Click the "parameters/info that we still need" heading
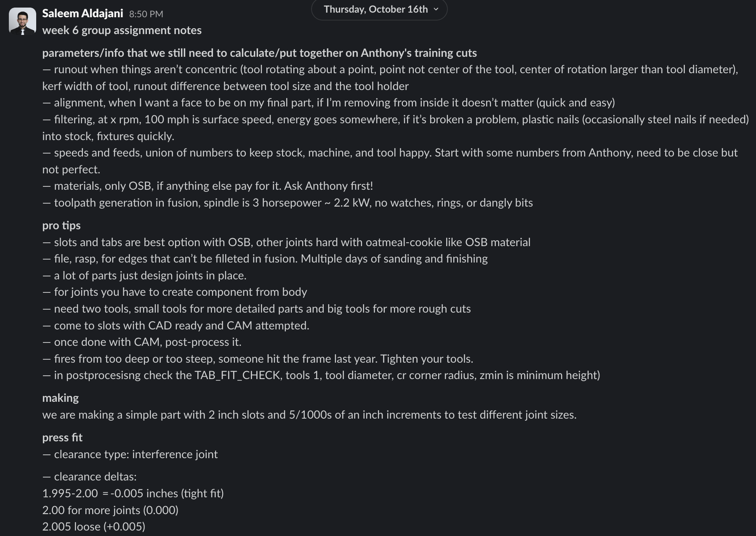 (x=259, y=53)
